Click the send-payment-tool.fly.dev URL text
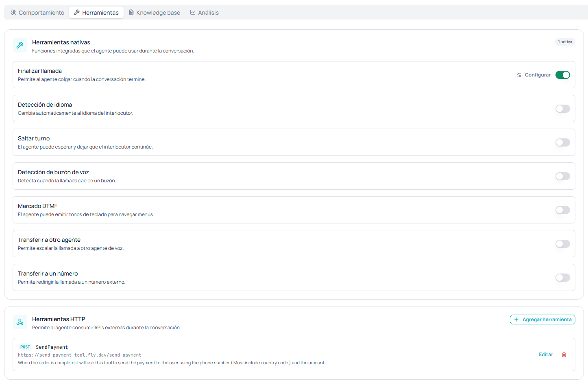The image size is (588, 383). click(x=80, y=355)
